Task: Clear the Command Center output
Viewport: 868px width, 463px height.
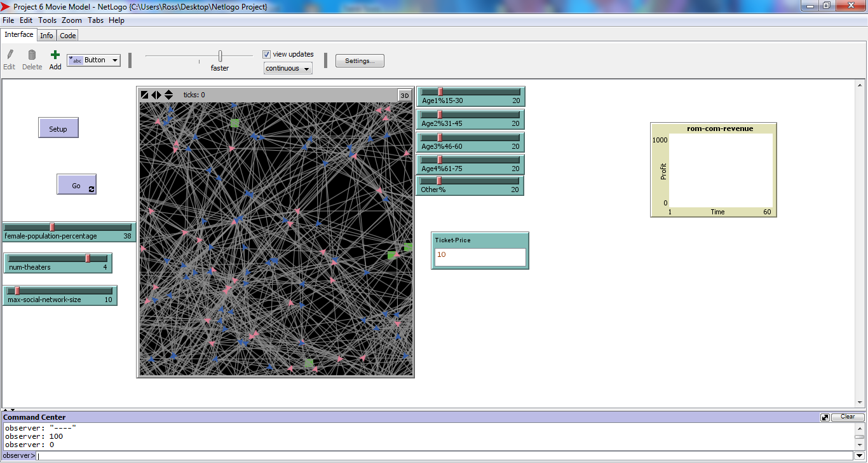Action: [x=848, y=417]
